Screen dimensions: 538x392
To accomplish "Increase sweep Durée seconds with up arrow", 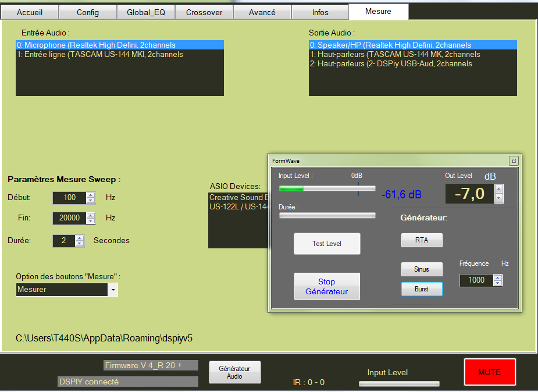I will [80, 237].
